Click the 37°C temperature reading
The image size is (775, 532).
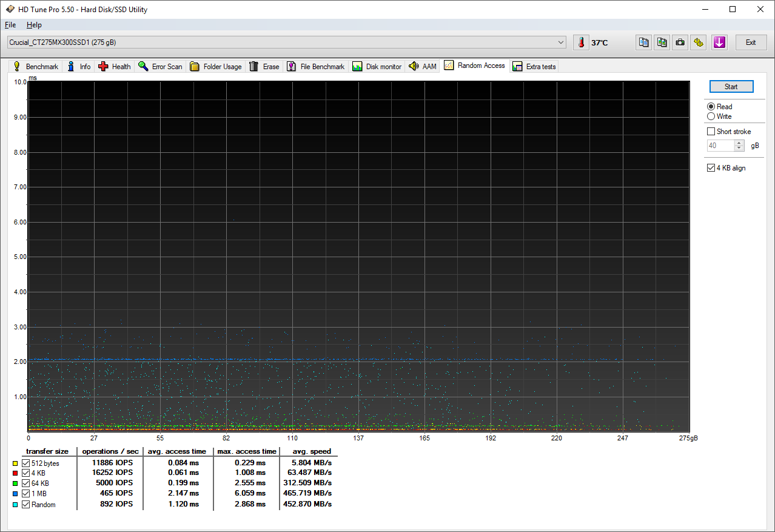(599, 43)
